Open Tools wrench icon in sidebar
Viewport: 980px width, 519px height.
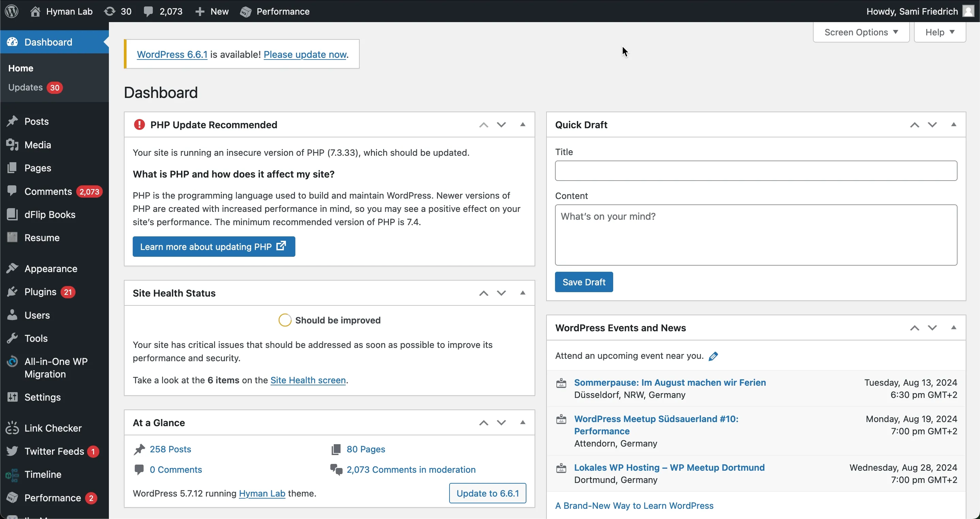pos(12,338)
